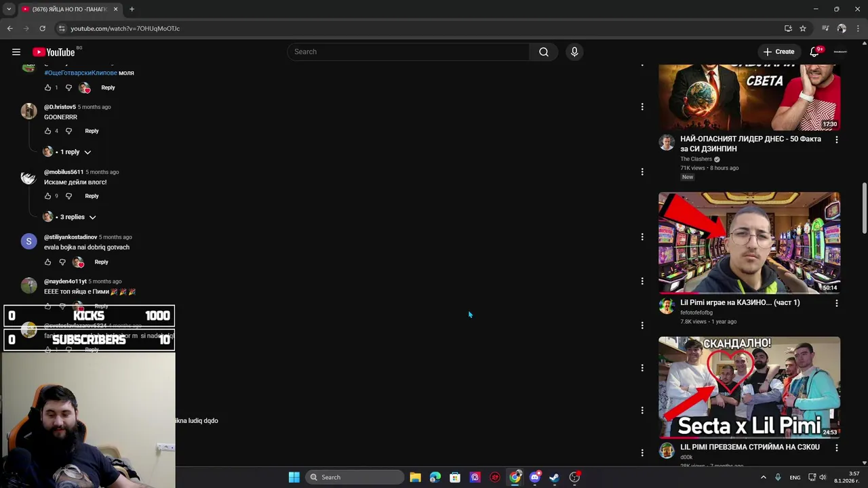Go back with browser back arrow
This screenshot has width=868, height=488.
coord(10,28)
